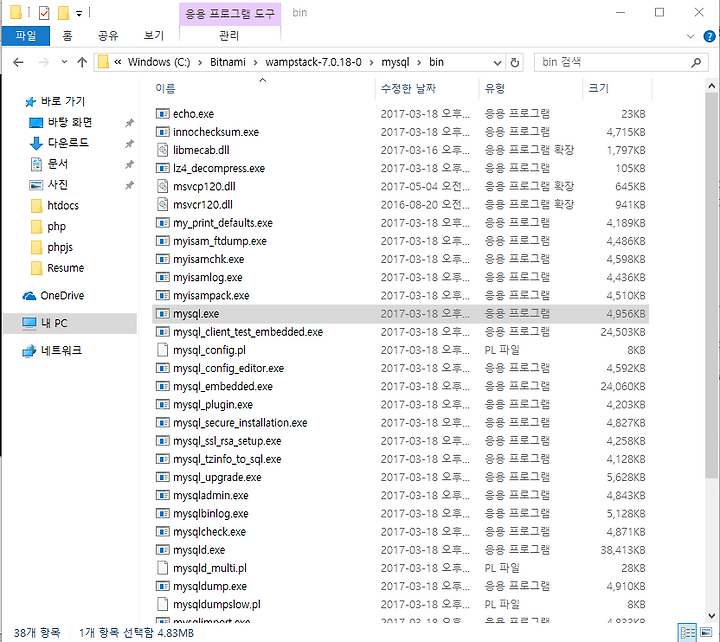Switch to the 공유 ribbon tab
Image resolution: width=720 pixels, height=642 pixels.
[108, 35]
